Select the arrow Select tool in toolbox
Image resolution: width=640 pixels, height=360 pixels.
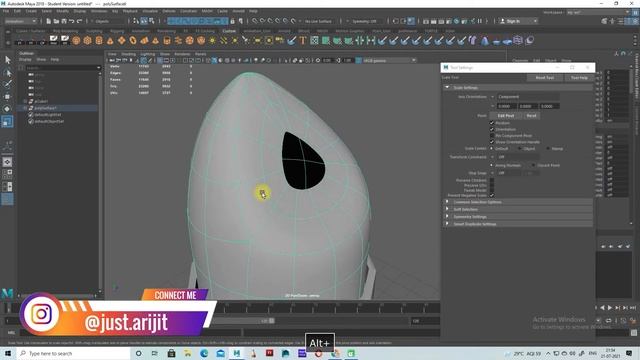(x=7, y=60)
